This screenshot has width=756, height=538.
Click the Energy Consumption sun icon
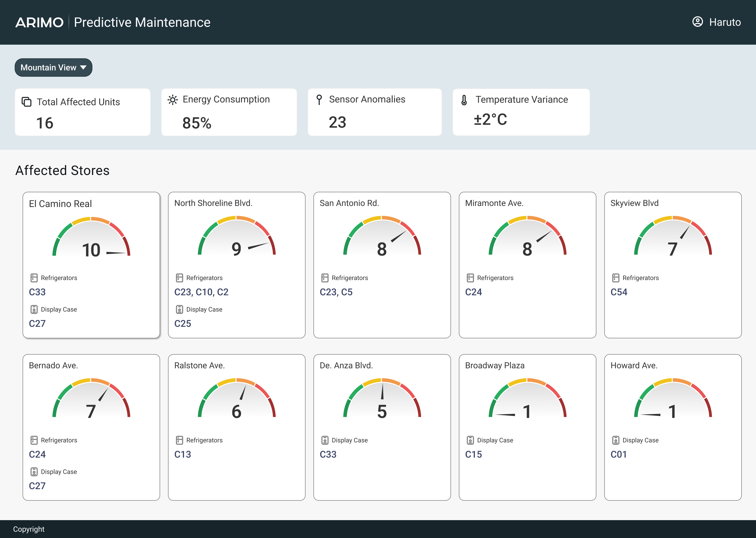[x=172, y=99]
